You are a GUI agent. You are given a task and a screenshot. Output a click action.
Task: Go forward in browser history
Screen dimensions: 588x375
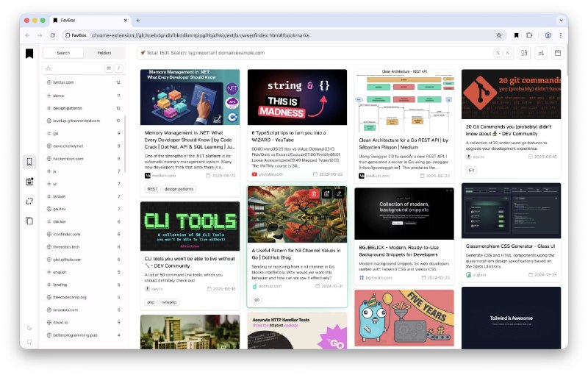(x=40, y=35)
